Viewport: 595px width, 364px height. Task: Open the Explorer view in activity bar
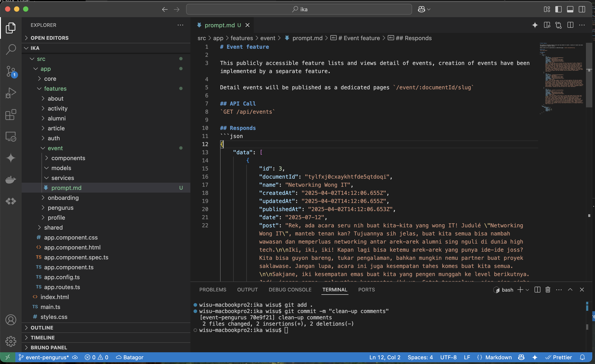click(11, 28)
